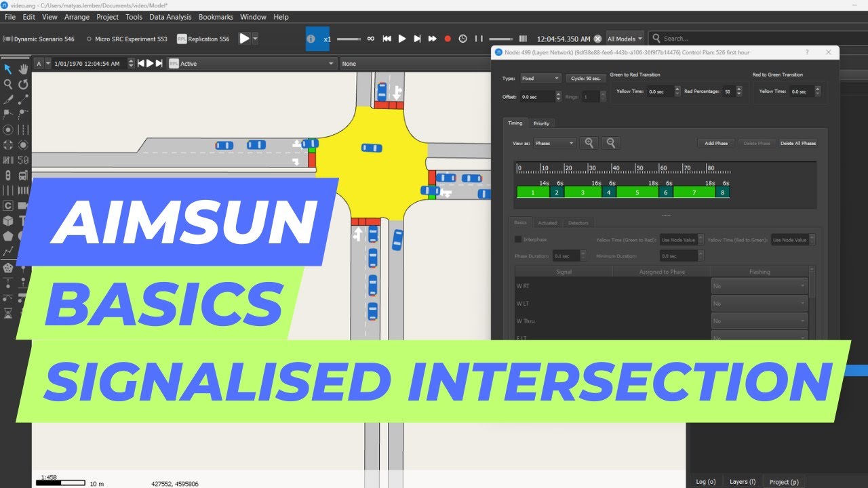Screen dimensions: 868x488
Task: Open the None view style dropdown
Action: (x=416, y=64)
